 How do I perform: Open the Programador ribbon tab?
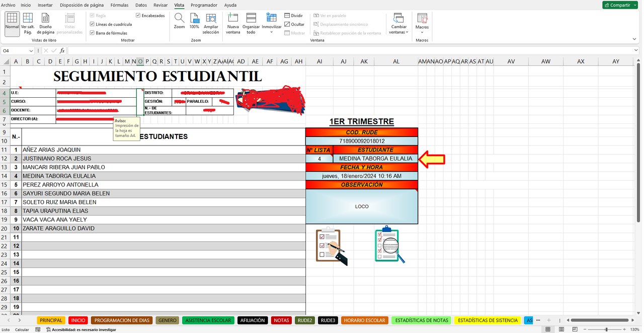point(204,5)
